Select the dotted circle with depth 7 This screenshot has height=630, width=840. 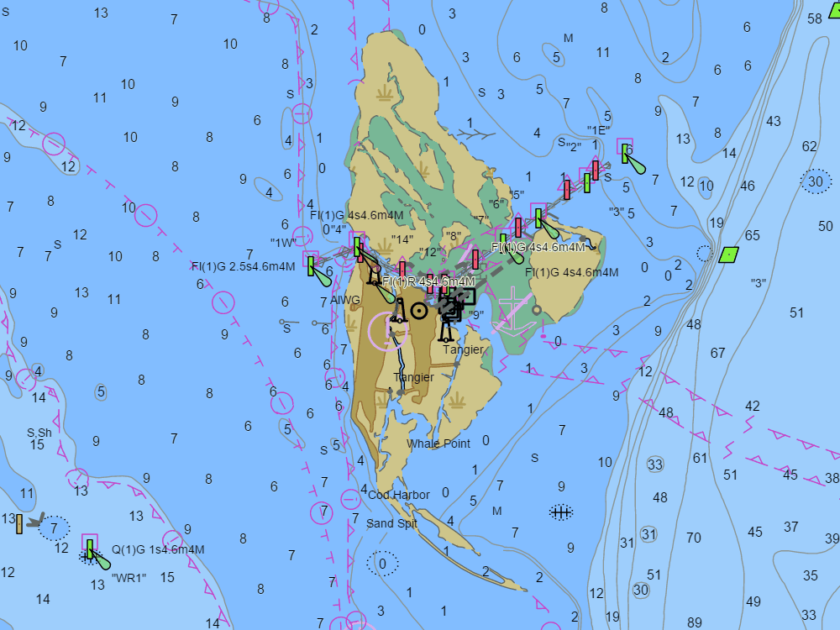coord(54,528)
